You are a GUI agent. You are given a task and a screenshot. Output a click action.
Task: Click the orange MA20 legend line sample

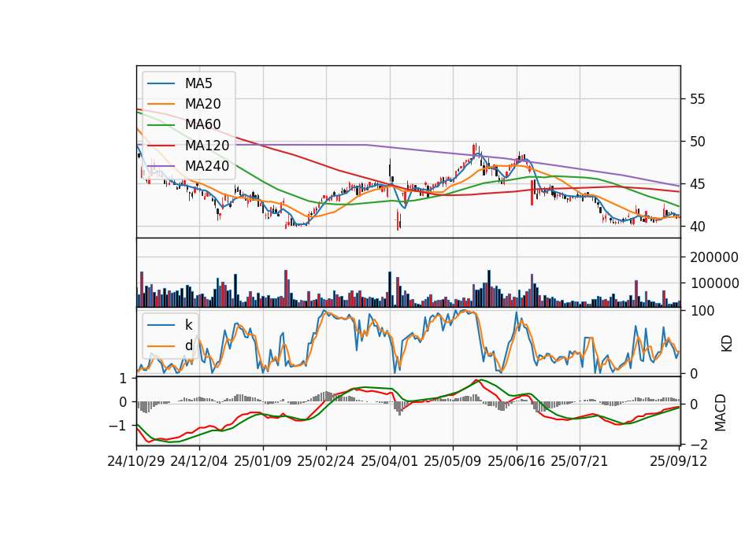[x=161, y=104]
